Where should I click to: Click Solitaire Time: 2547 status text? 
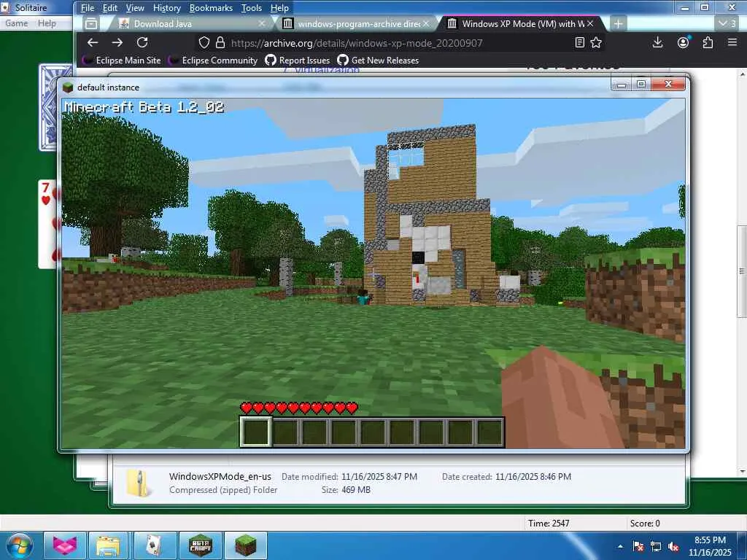point(549,523)
